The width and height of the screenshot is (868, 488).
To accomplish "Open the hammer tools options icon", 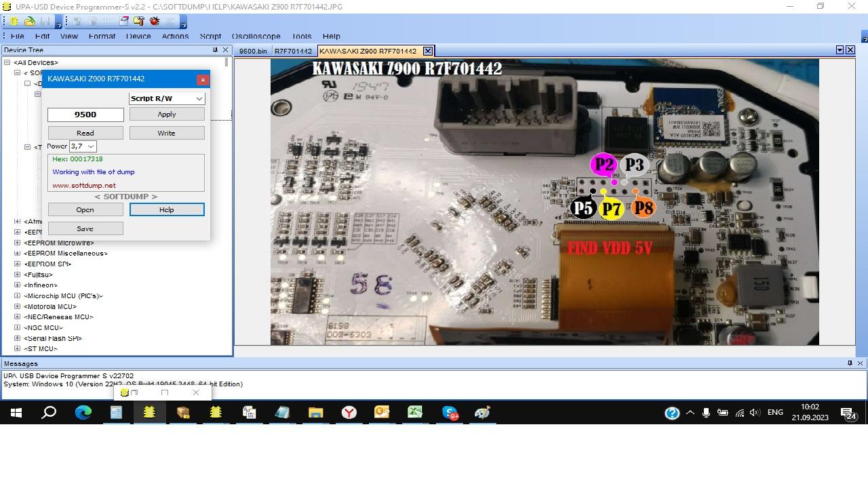I will coord(139,22).
